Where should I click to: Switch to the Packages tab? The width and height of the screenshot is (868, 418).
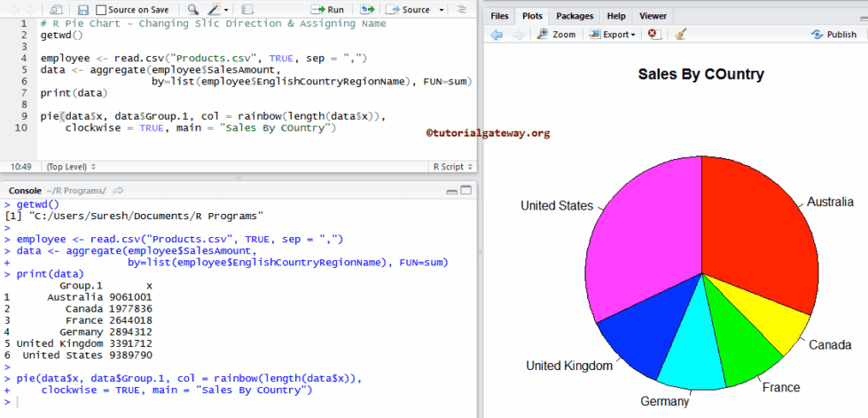(575, 16)
